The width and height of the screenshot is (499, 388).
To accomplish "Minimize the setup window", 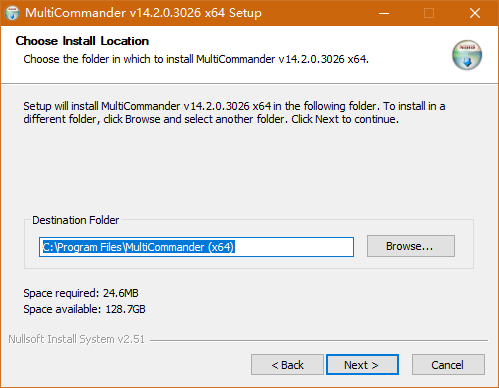I will click(384, 13).
